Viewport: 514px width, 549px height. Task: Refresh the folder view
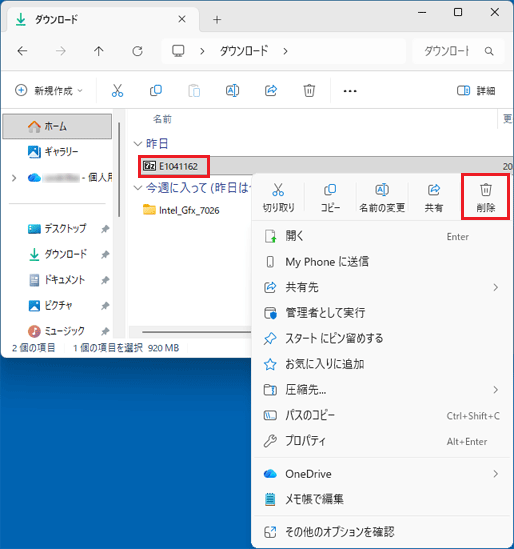137,51
